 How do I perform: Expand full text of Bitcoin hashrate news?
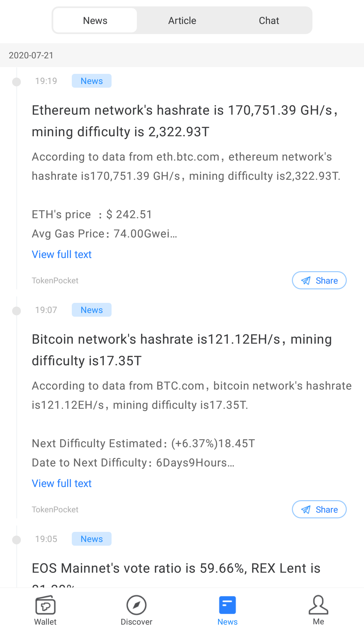click(x=62, y=484)
